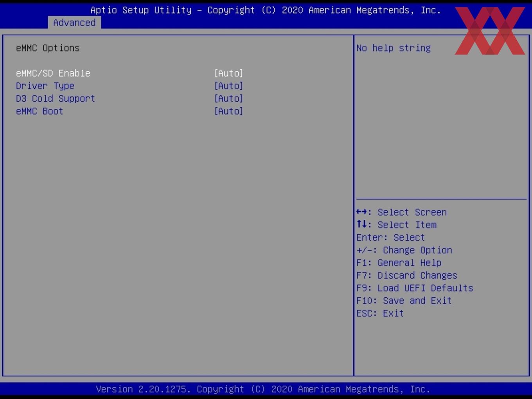
Task: Click the 'ESC: Exit' hint
Action: coord(380,313)
